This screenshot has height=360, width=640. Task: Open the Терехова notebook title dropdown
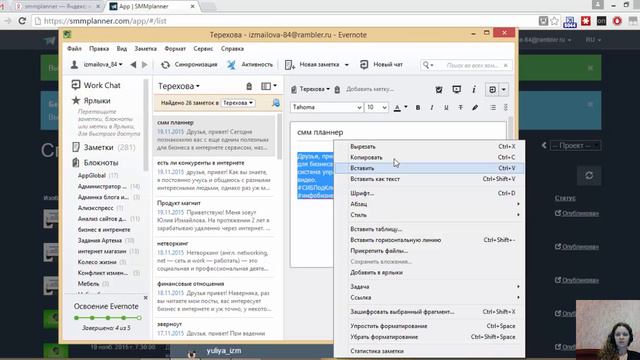(x=179, y=86)
